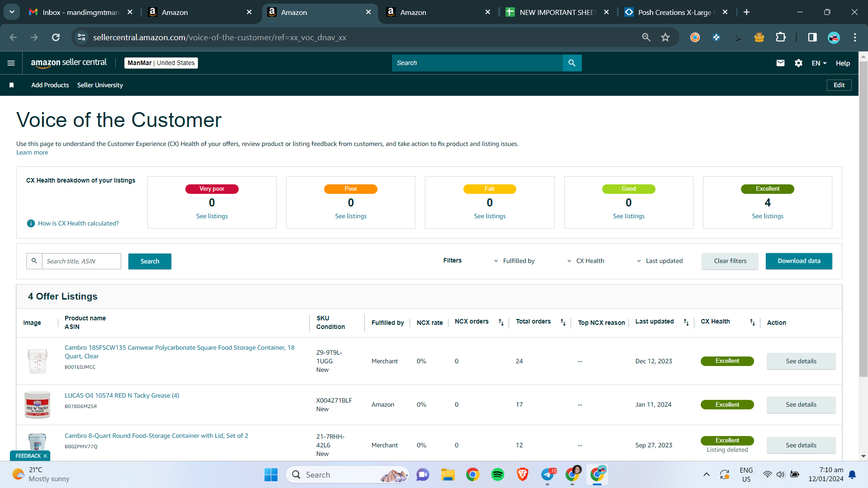Click See details for Cambro 18SFSCW135 container
The width and height of the screenshot is (868, 488).
click(801, 361)
